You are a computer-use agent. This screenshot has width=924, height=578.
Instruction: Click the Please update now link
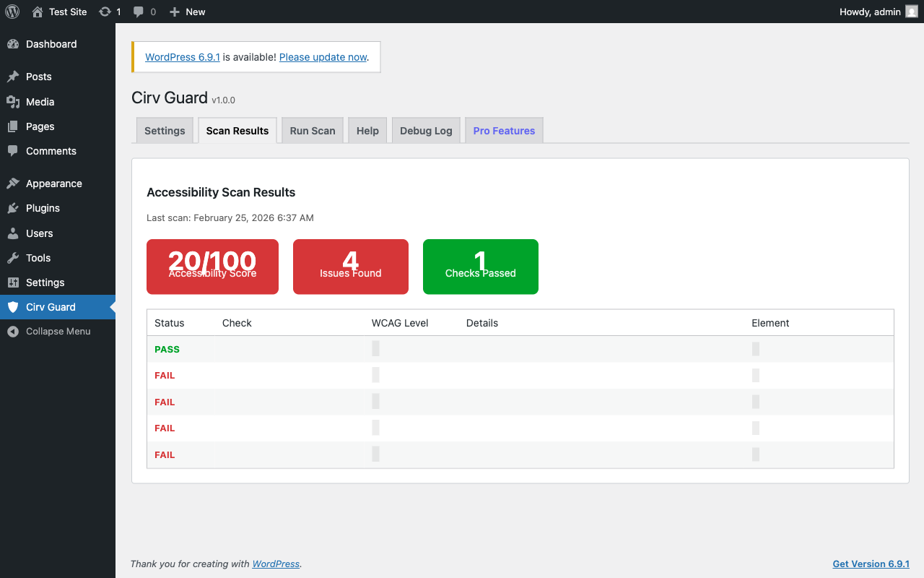(x=323, y=56)
